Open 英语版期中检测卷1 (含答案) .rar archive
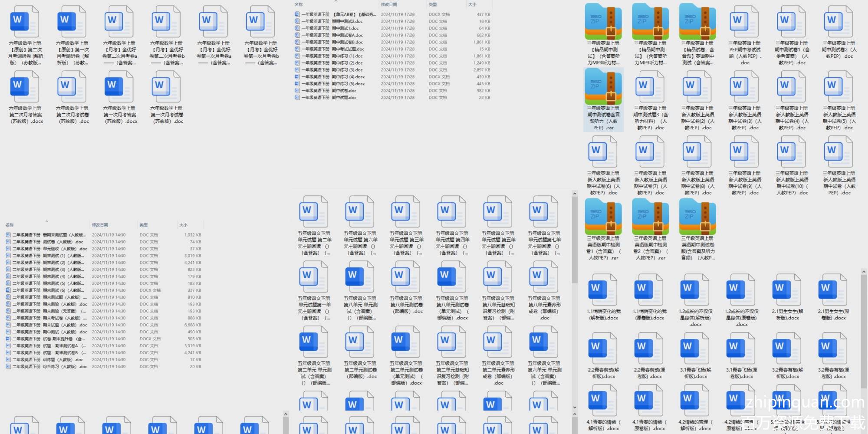Screen dimensions: 868x434 tap(603, 217)
